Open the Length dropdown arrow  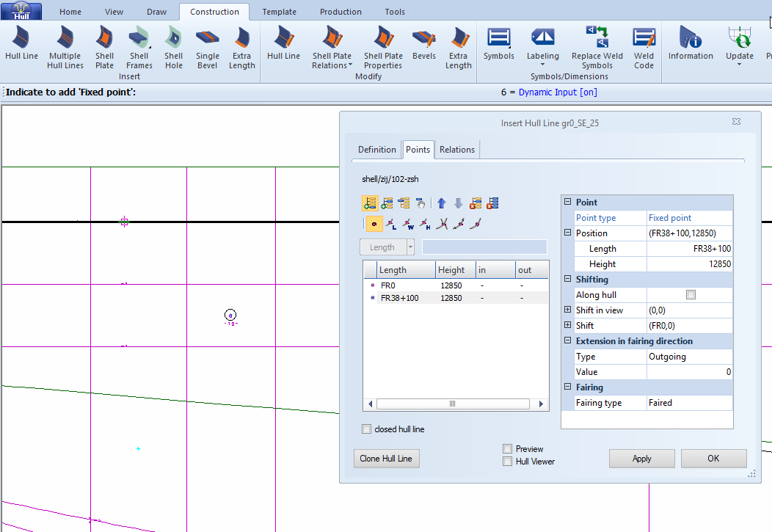pos(410,247)
